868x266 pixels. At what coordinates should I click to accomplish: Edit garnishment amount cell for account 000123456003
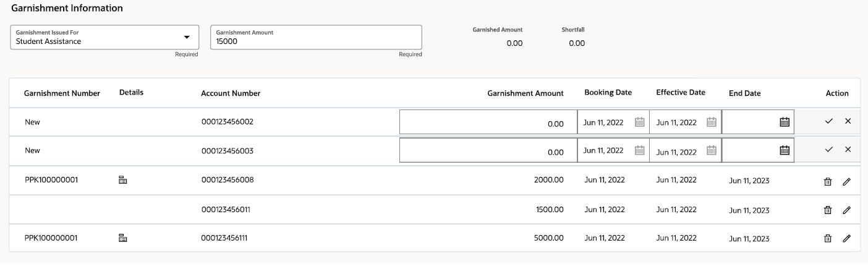point(488,150)
